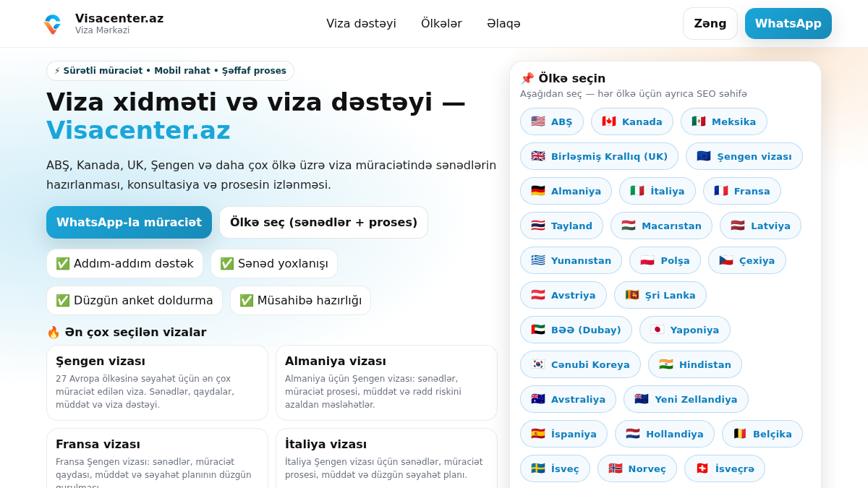Select the Çexiya country chip
The image size is (868, 488).
click(x=747, y=260)
